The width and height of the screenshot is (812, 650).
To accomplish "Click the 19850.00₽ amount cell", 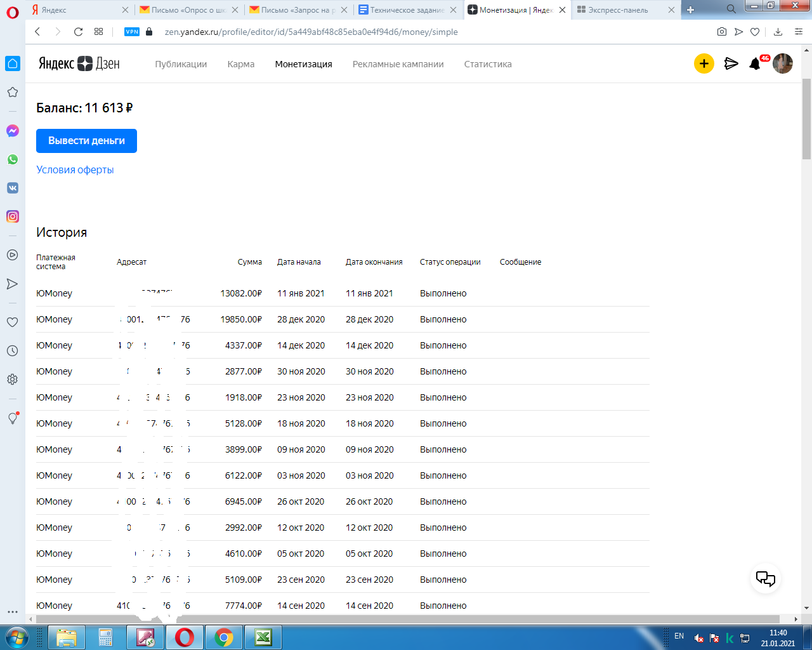I will (241, 319).
